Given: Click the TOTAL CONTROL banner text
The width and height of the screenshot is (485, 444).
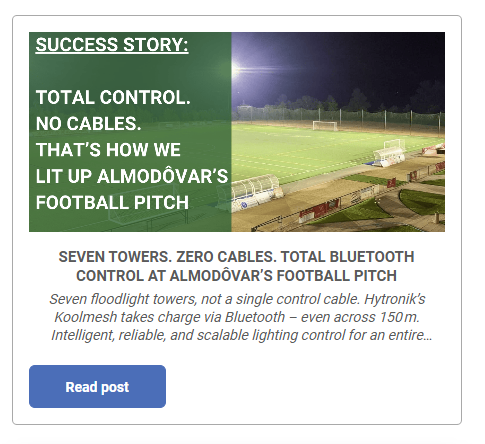Looking at the screenshot, I should 113,97.
